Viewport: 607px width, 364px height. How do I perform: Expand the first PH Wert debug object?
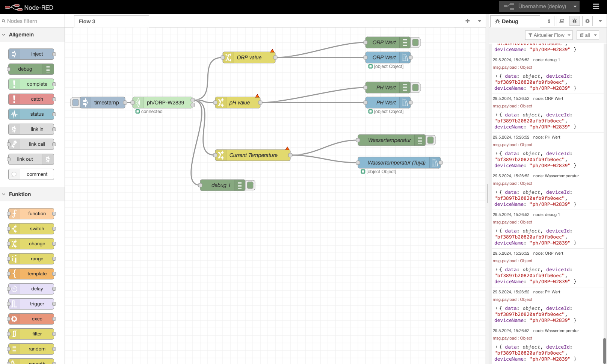[x=497, y=154]
